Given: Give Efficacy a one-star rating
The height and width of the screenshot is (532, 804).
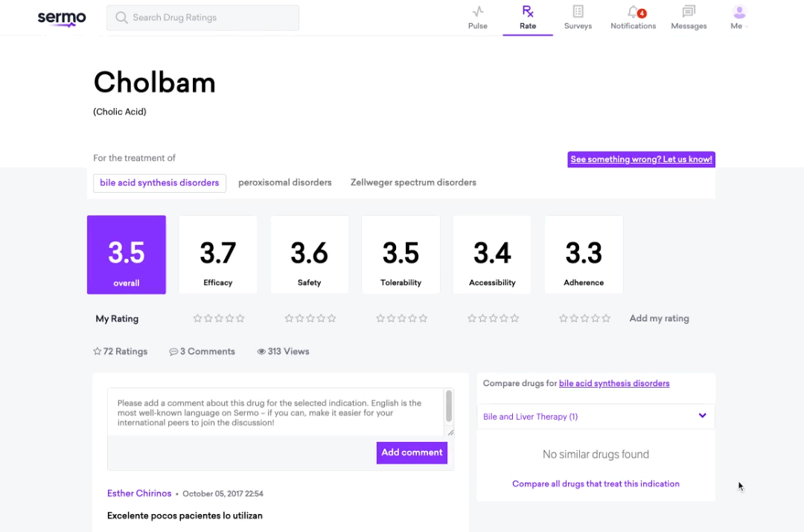Looking at the screenshot, I should point(197,318).
